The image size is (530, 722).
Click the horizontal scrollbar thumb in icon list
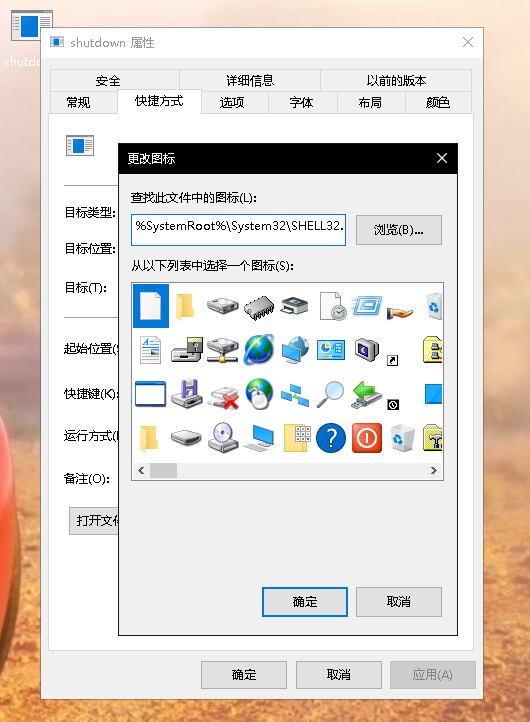coord(163,471)
